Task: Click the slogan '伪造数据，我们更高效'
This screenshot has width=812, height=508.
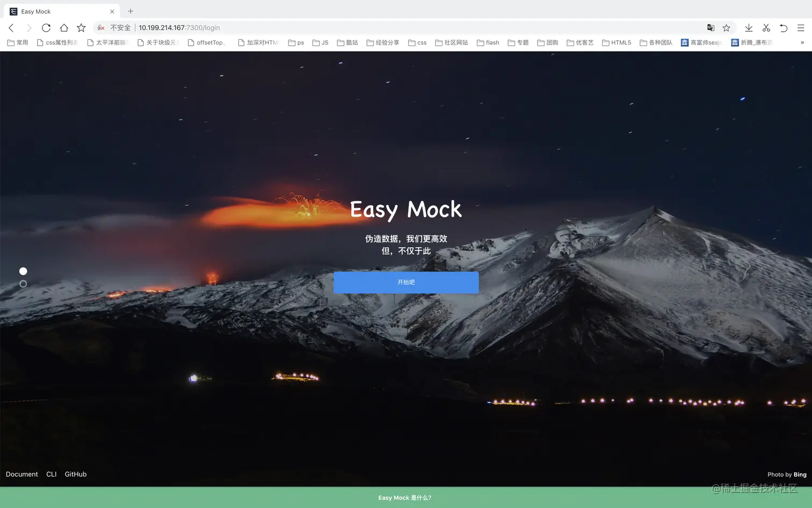Action: pyautogui.click(x=406, y=239)
